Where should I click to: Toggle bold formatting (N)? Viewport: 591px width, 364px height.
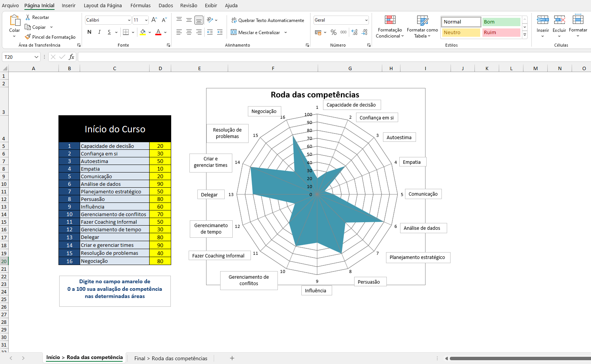point(89,32)
